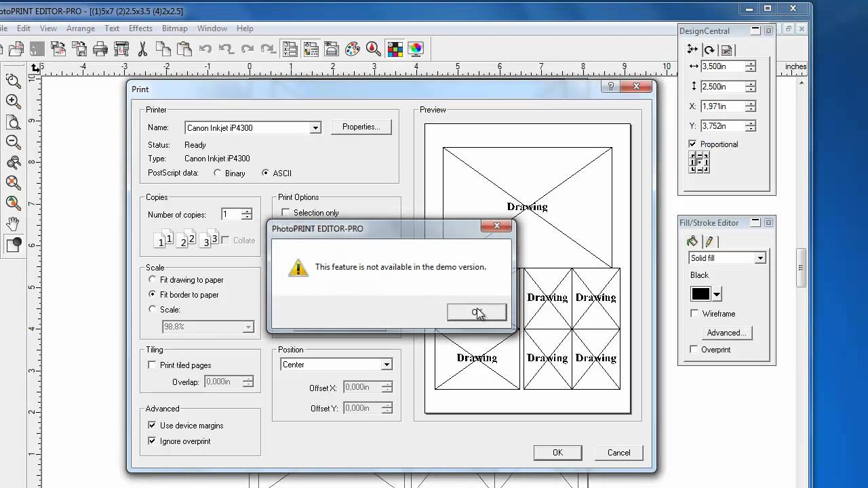
Task: Select Fit drawing to paper radio
Action: pyautogui.click(x=152, y=280)
